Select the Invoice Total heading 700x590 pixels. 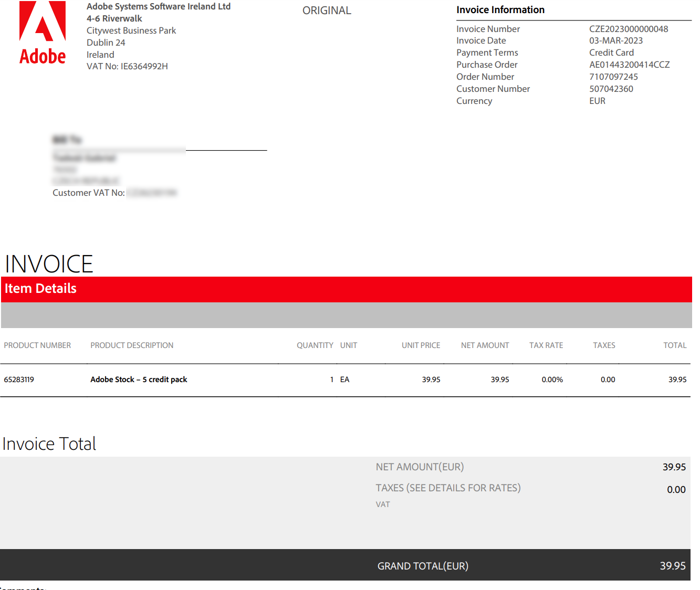point(49,444)
